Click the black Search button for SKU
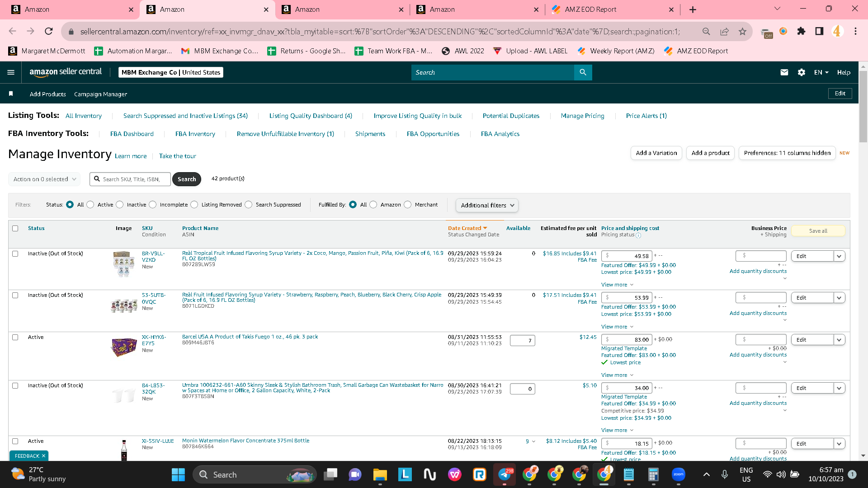The image size is (868, 488). (x=187, y=179)
